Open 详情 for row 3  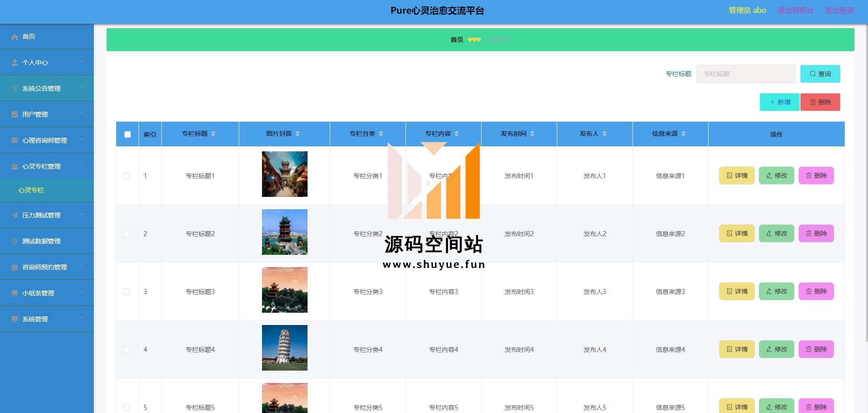pos(737,291)
